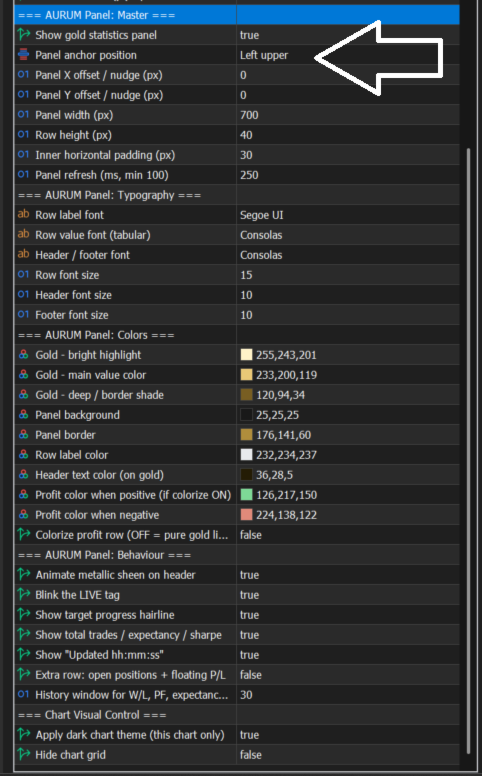Click the Gold main value color swatch
The height and width of the screenshot is (776, 482).
(246, 375)
